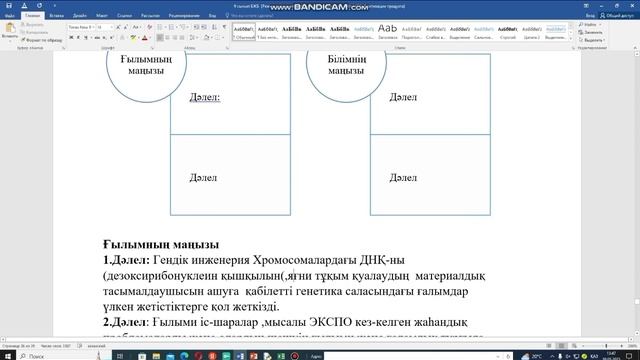Click word count in status bar
This screenshot has width=640, height=360.
pyautogui.click(x=56, y=346)
